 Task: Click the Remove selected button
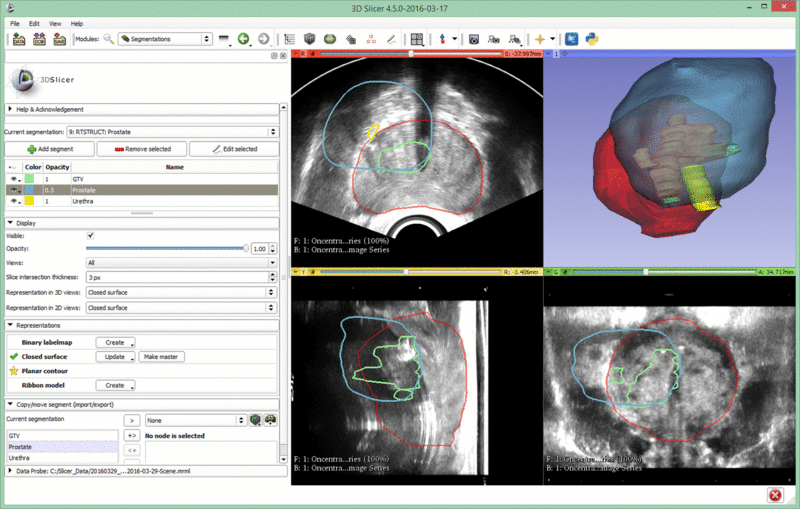142,149
